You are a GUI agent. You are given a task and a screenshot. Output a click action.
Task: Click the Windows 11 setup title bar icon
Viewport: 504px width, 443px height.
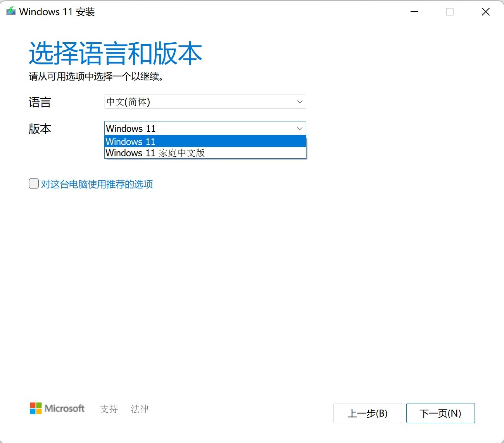11,11
